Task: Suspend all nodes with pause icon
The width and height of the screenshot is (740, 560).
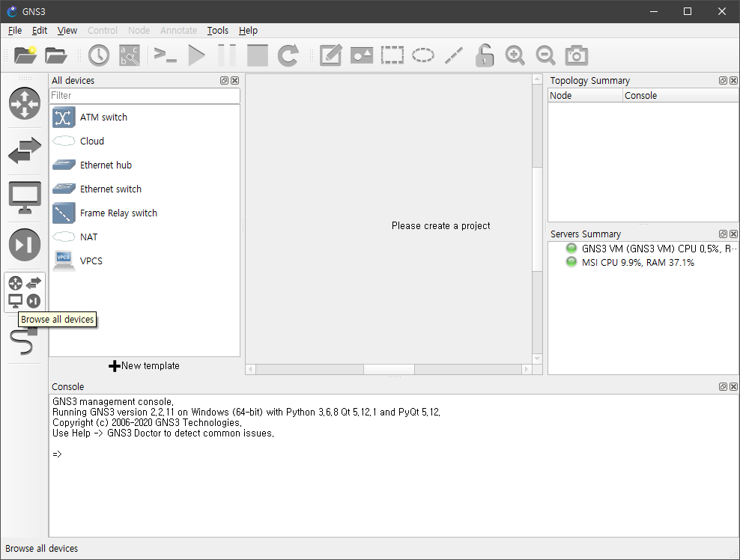Action: [x=227, y=55]
